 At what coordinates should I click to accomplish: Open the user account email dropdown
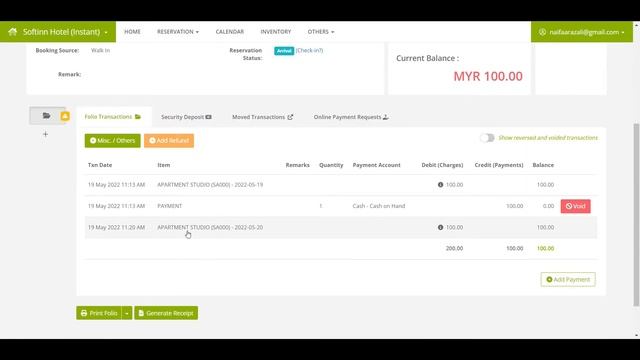(x=582, y=32)
